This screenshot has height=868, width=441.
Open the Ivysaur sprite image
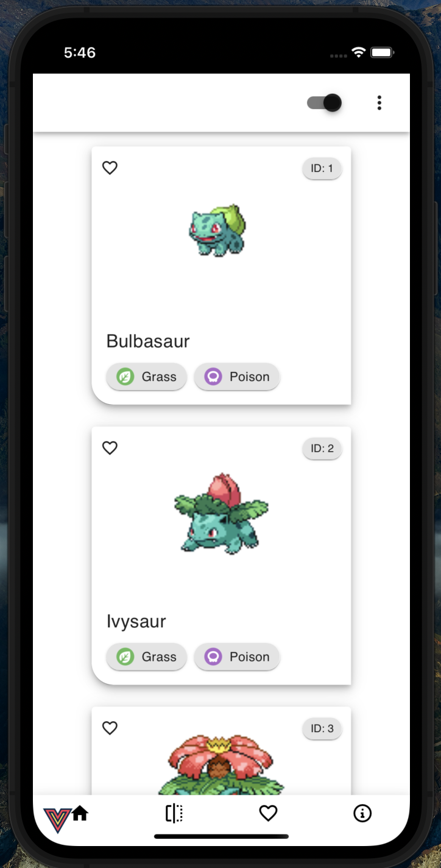coord(221,513)
